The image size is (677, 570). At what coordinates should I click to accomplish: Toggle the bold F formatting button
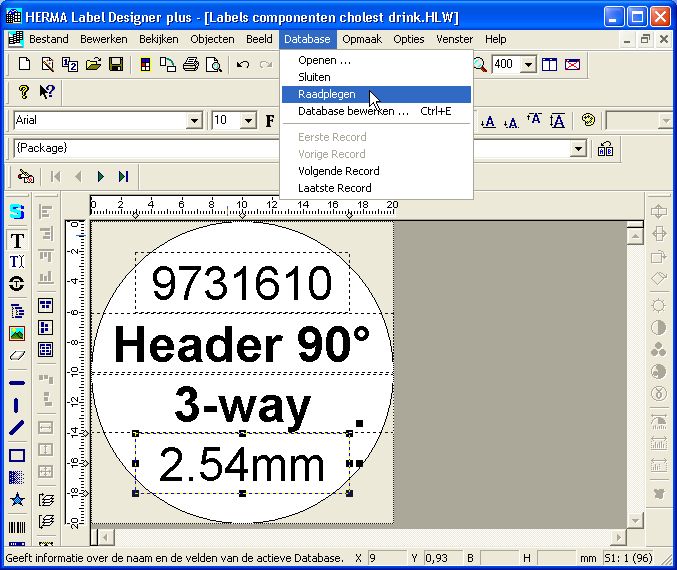point(270,121)
